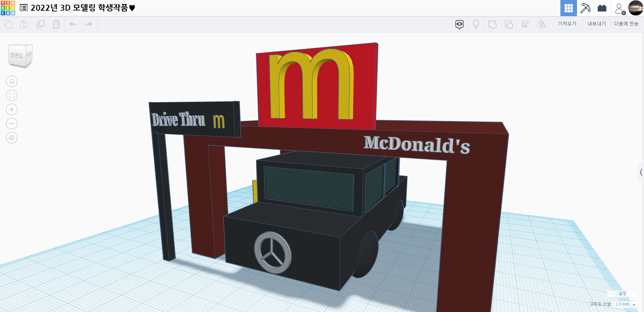Redo the last undone action
Image resolution: width=644 pixels, height=312 pixels.
tap(89, 24)
